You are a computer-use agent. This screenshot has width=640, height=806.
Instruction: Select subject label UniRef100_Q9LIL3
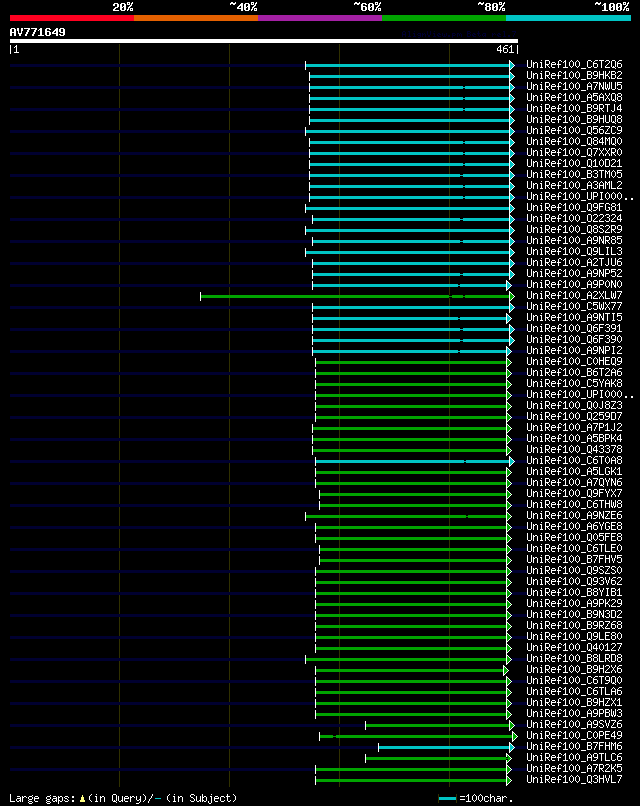574,251
